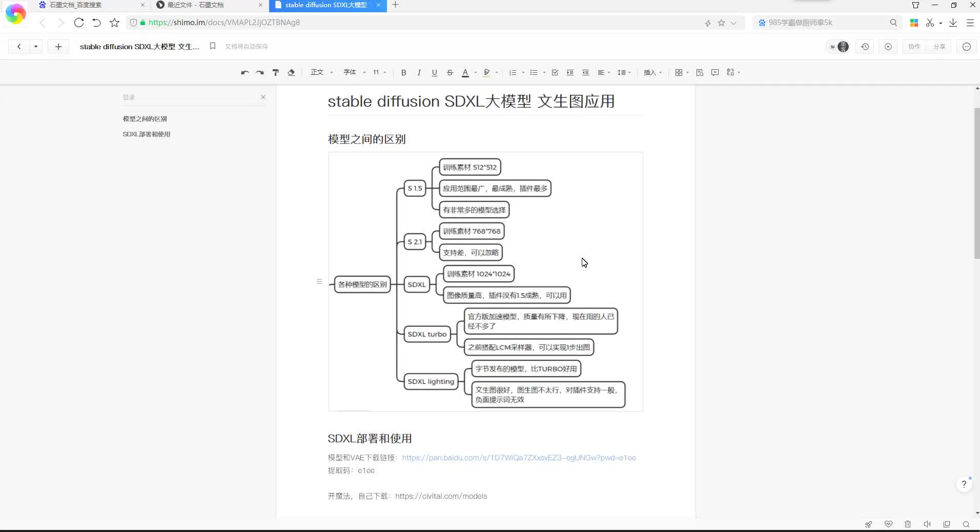Open the text alignment options
This screenshot has width=980, height=532.
pos(604,73)
